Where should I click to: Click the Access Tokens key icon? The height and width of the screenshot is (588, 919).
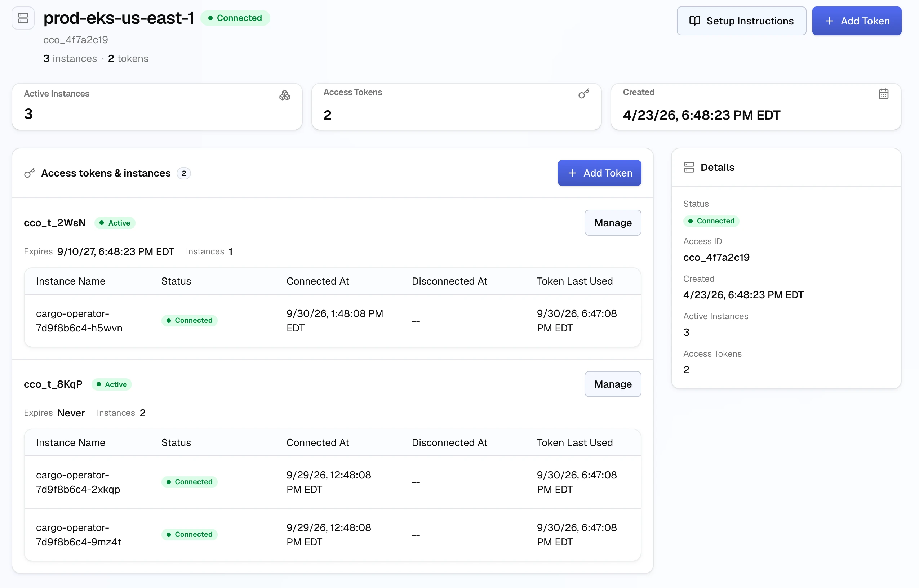pyautogui.click(x=583, y=94)
